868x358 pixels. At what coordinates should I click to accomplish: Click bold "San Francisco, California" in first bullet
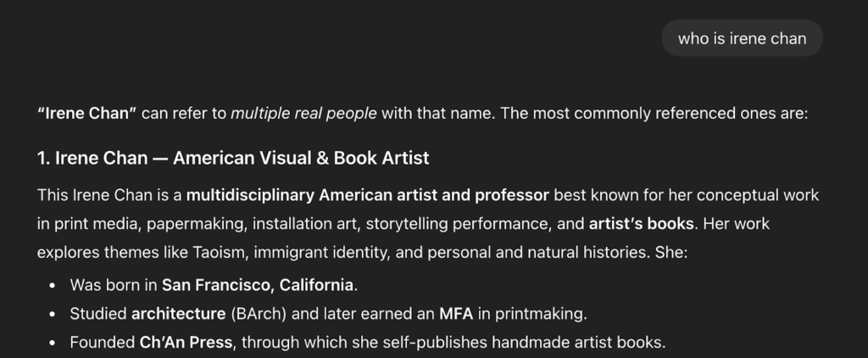click(x=259, y=284)
